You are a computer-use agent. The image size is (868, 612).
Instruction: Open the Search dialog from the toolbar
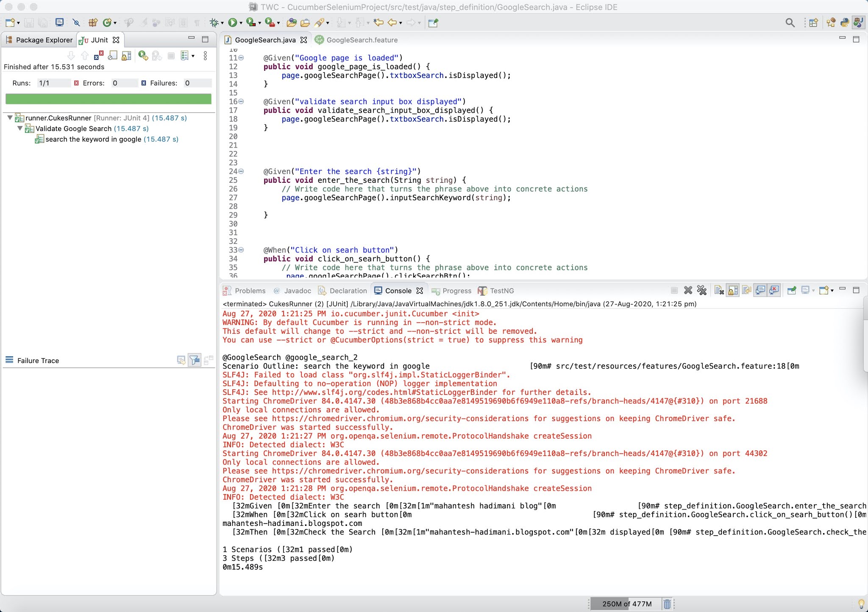790,22
